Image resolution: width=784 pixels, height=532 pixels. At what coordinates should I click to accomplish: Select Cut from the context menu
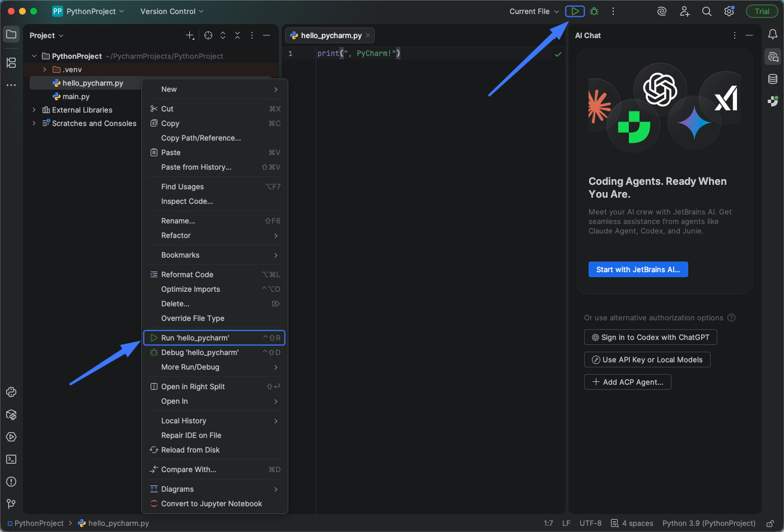[214, 109]
